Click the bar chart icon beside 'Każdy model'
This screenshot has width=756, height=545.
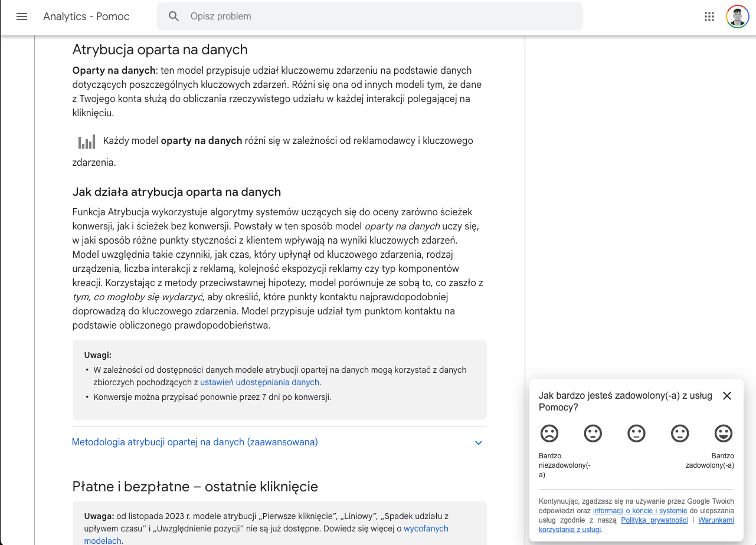pyautogui.click(x=87, y=142)
